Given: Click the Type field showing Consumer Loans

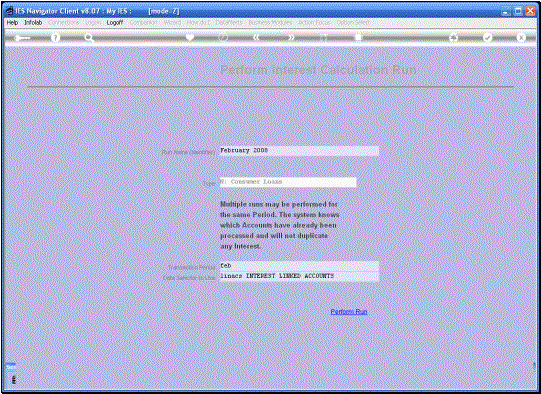Looking at the screenshot, I should tap(288, 182).
